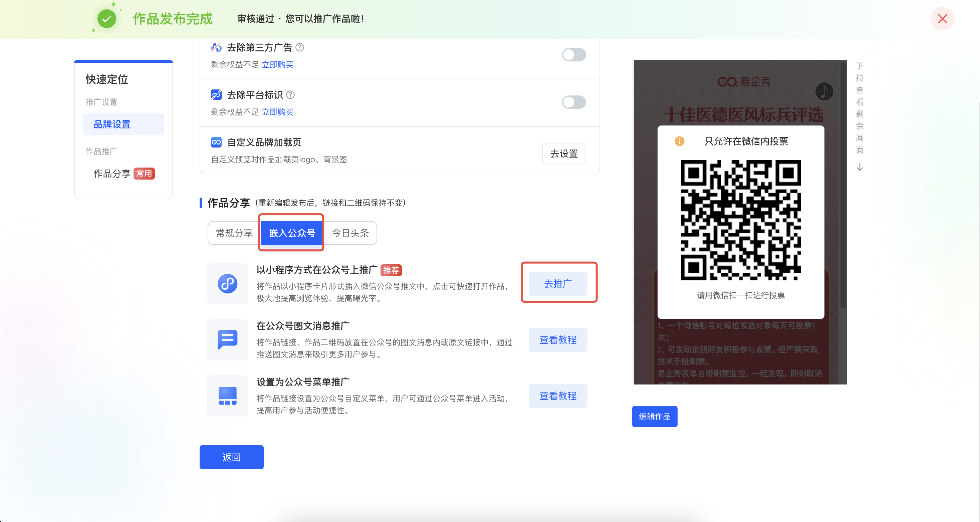Open help tooltip for 去除第三方广告
980x522 pixels.
[x=300, y=47]
